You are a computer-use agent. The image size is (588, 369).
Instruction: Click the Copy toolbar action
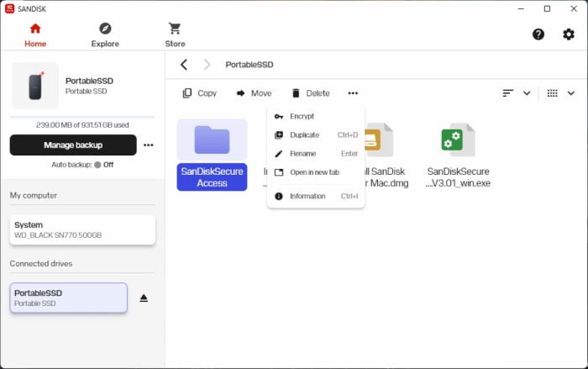tap(200, 93)
